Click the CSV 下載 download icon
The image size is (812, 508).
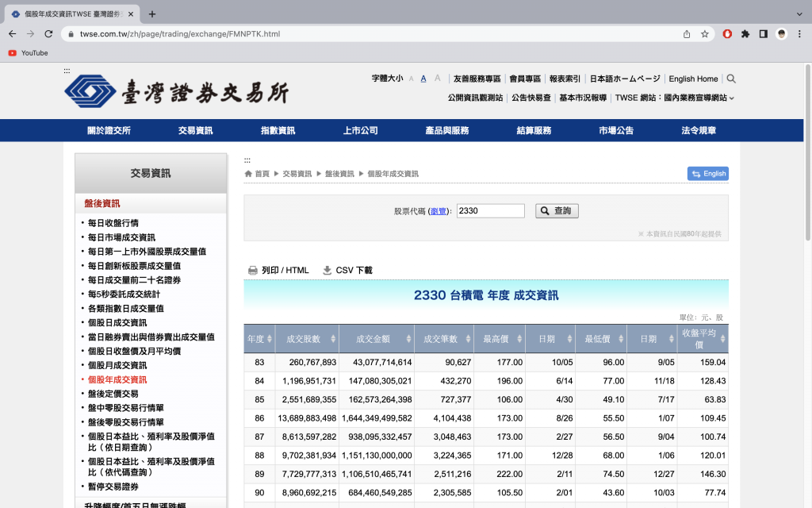point(327,270)
